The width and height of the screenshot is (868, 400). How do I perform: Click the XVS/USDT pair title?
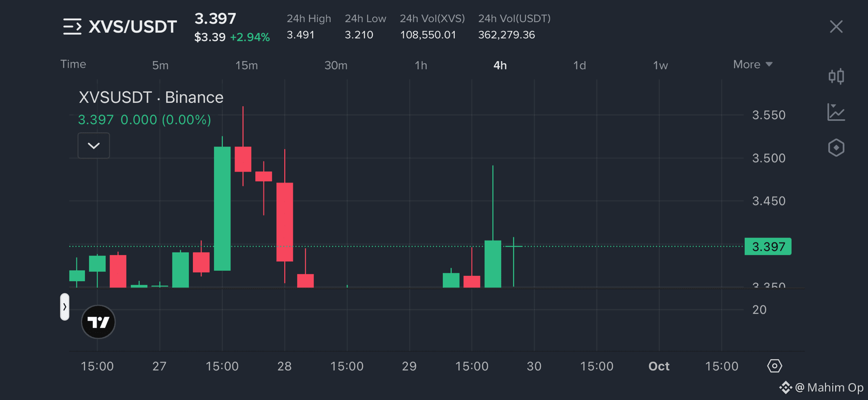pos(133,27)
